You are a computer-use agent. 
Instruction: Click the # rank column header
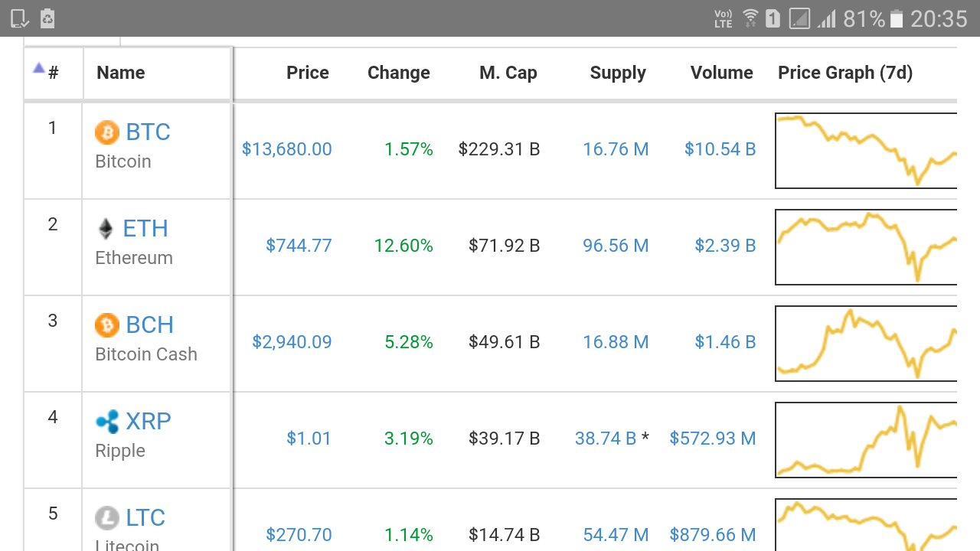[x=54, y=73]
